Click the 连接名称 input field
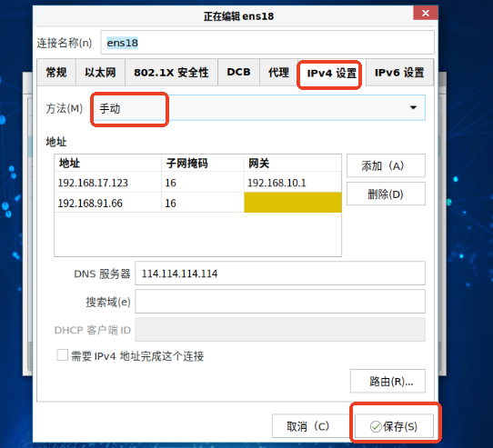The height and width of the screenshot is (448, 493). tap(267, 43)
